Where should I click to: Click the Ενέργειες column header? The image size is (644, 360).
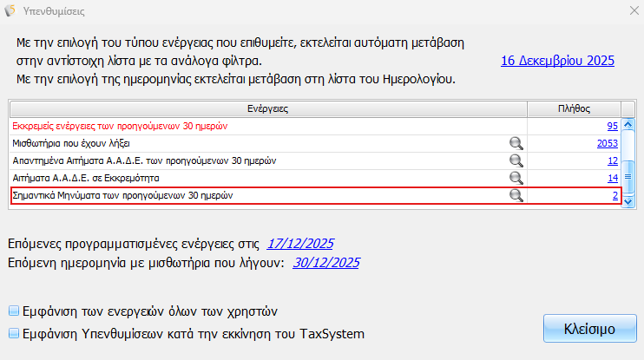point(267,109)
